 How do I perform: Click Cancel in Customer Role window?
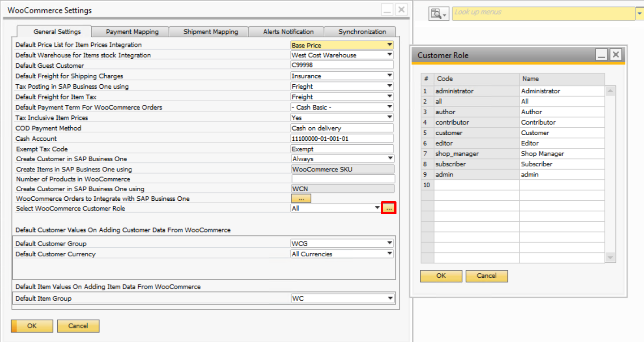[487, 276]
